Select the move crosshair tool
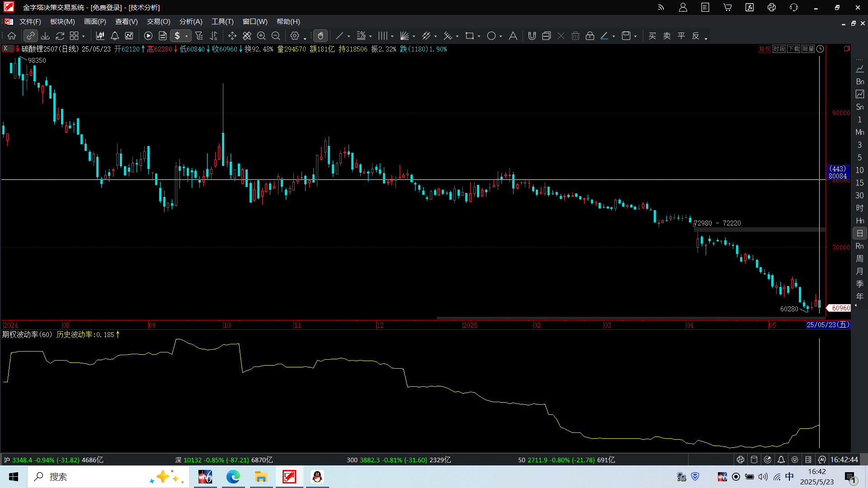868x488 pixels. 232,36
